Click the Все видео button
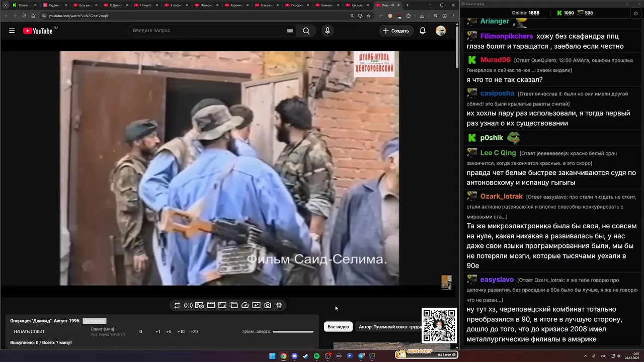 click(338, 327)
